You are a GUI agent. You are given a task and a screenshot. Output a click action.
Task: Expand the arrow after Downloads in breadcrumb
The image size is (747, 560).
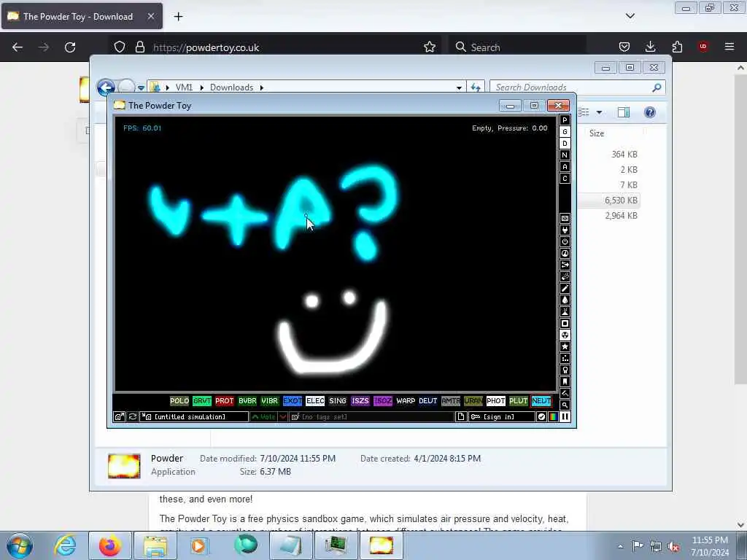(x=262, y=87)
